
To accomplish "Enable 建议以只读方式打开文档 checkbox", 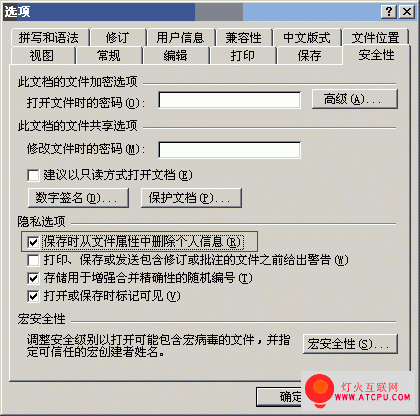I will [33, 175].
